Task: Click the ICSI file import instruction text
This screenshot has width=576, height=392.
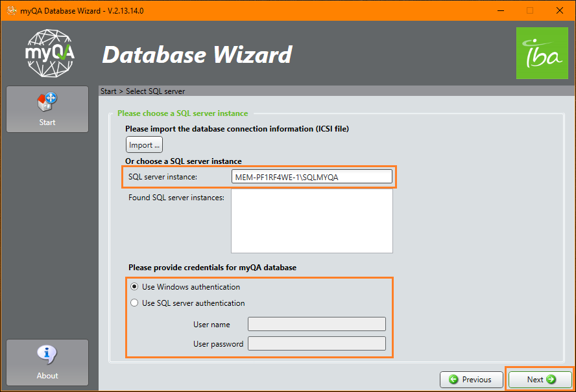Action: (237, 129)
